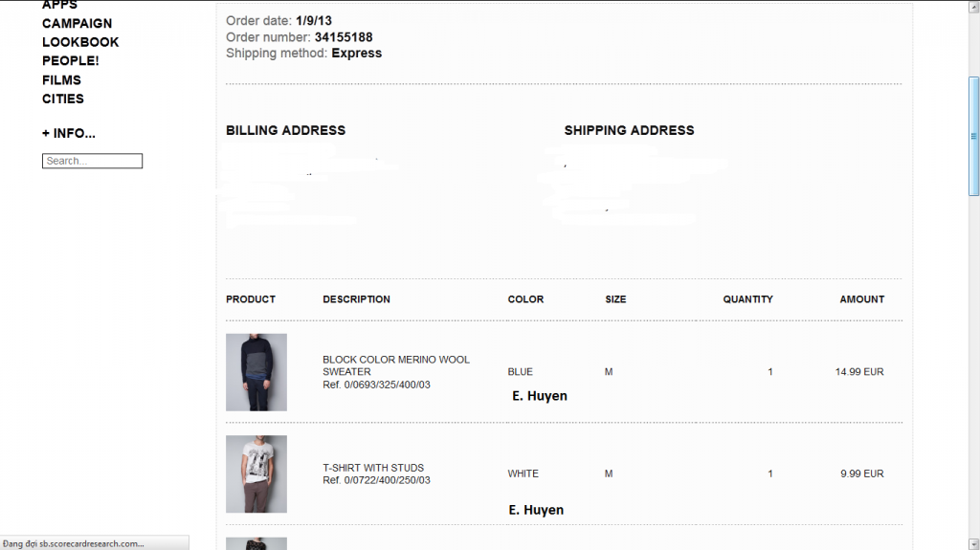The image size is (980, 550).
Task: Select FILMS in the sidebar
Action: click(61, 80)
